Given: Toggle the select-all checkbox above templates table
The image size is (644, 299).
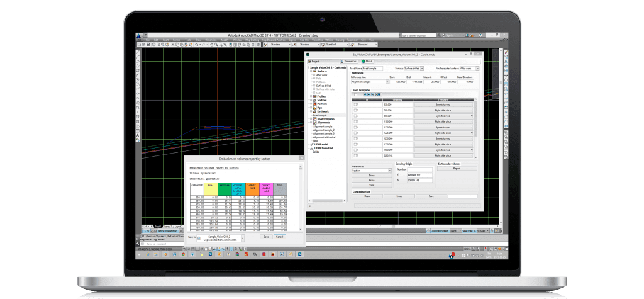Looking at the screenshot, I should click(x=354, y=94).
